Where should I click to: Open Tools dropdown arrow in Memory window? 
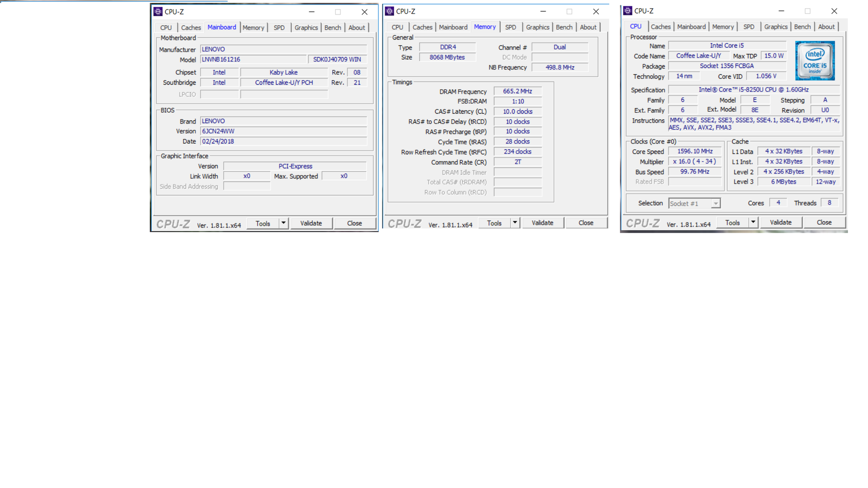pos(515,223)
